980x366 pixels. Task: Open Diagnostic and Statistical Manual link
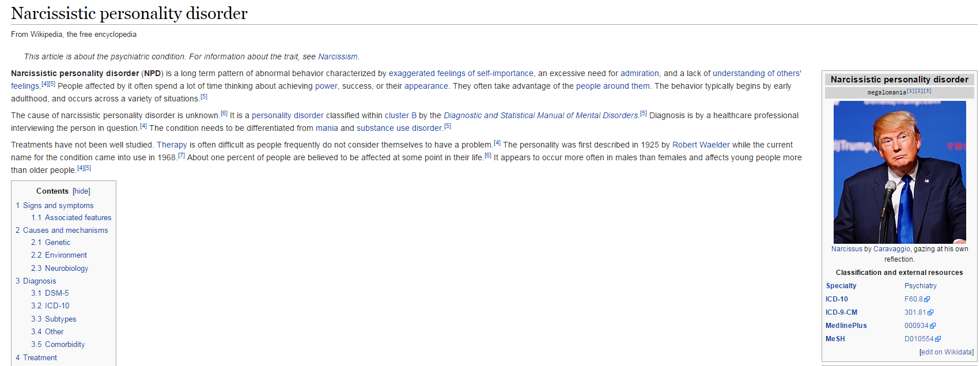pos(540,115)
